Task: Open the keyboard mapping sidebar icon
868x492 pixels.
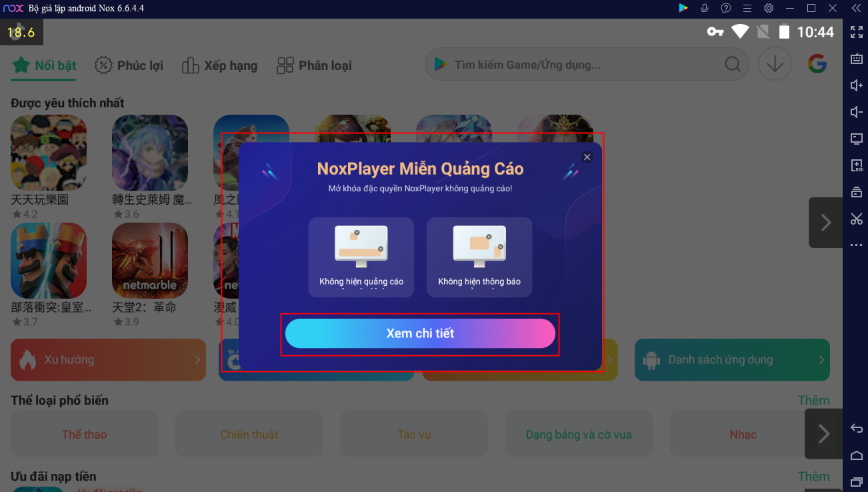Action: point(857,59)
